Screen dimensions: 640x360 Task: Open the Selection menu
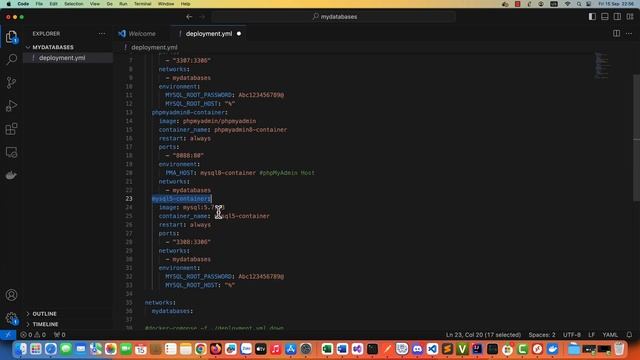coord(74,4)
